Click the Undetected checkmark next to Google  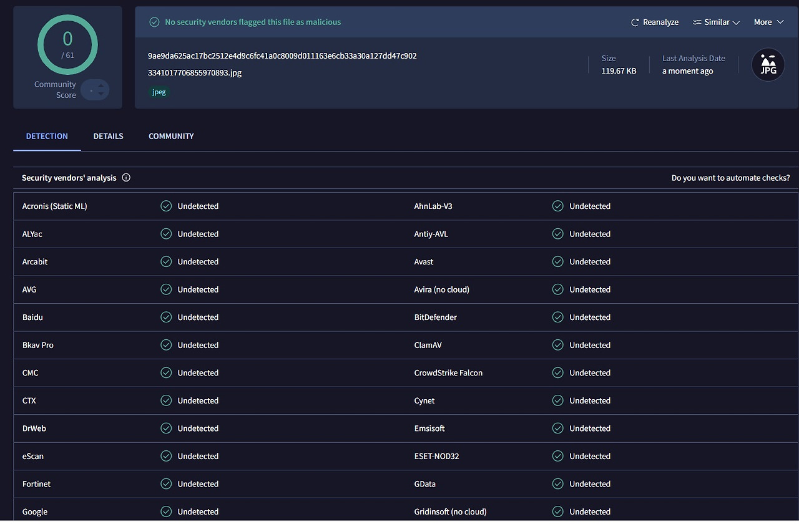166,511
